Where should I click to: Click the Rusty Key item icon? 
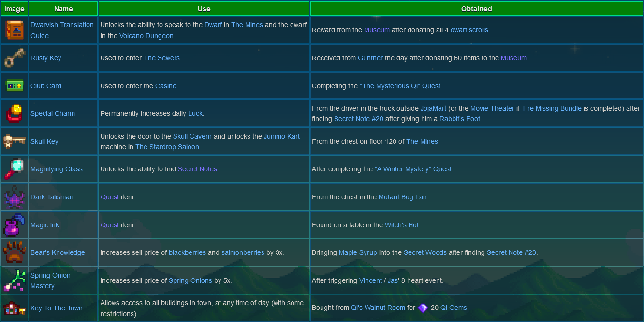[x=15, y=58]
